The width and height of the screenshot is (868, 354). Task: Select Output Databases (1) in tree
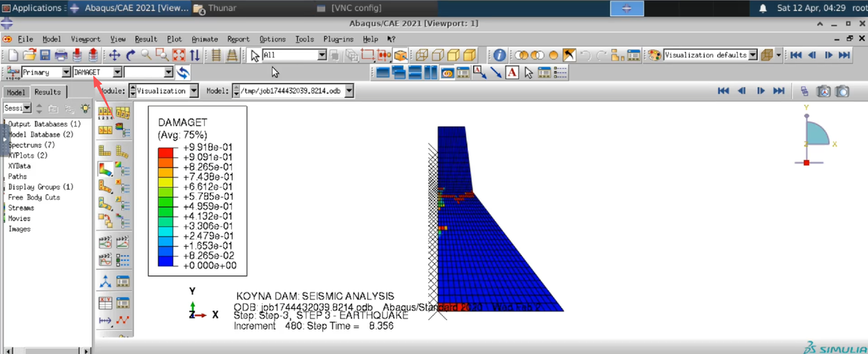44,124
